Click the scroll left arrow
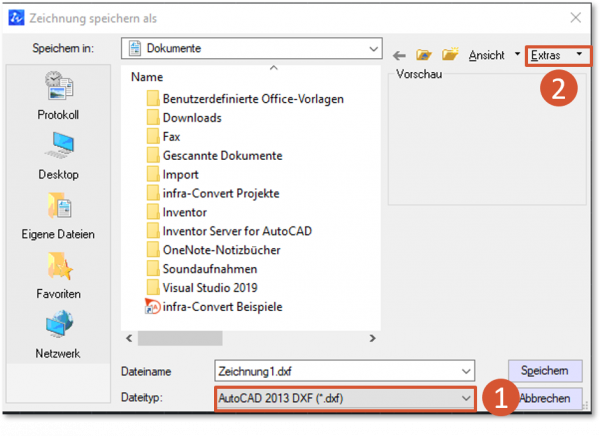Screen dimensions: 600x436 click(129, 338)
